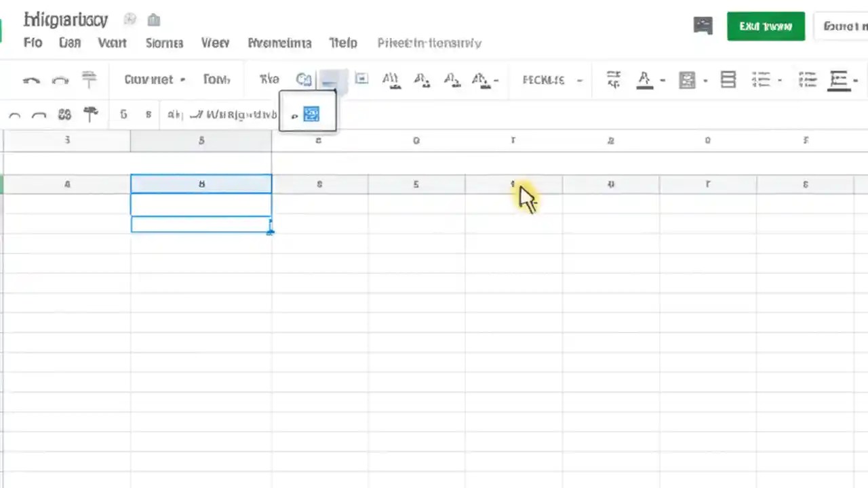This screenshot has height=488, width=868.
Task: Open the zoom level dropdown
Action: click(x=149, y=79)
